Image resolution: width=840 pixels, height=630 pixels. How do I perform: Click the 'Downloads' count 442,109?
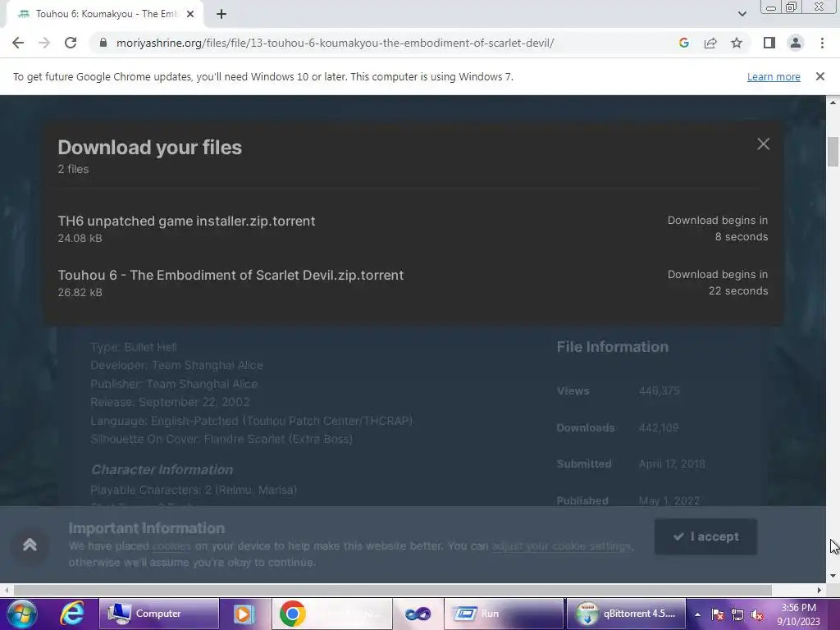[x=659, y=427]
